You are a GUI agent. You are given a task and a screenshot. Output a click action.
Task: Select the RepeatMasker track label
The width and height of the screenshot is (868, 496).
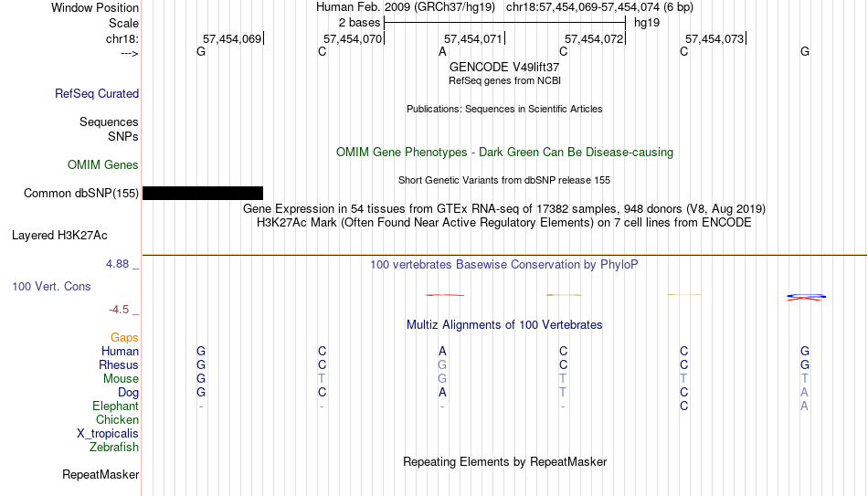(x=101, y=474)
